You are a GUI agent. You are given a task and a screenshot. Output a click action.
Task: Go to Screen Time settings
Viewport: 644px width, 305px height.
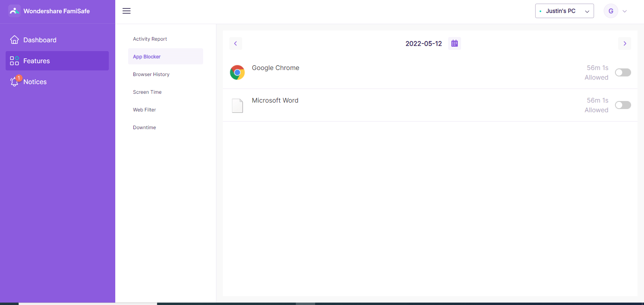pyautogui.click(x=147, y=92)
